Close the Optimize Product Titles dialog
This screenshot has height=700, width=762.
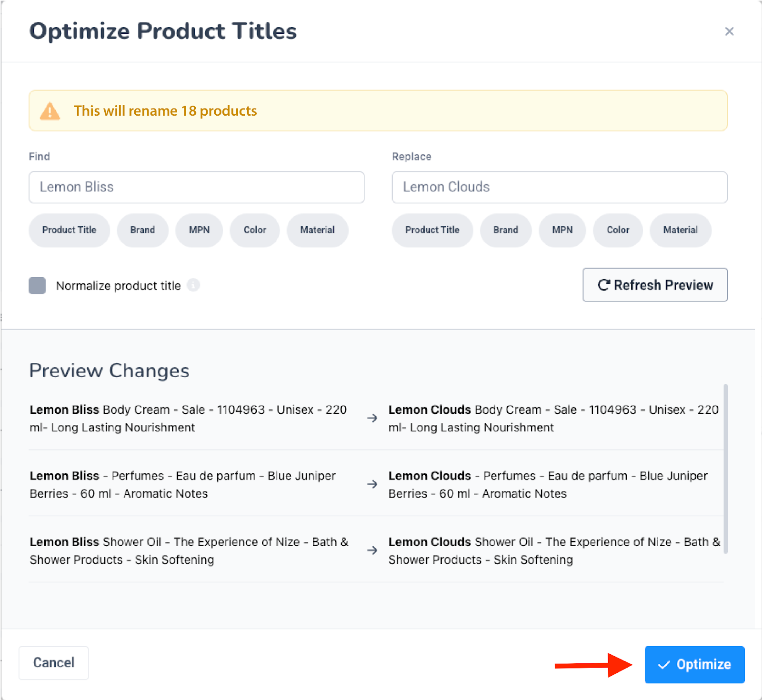coord(729,31)
